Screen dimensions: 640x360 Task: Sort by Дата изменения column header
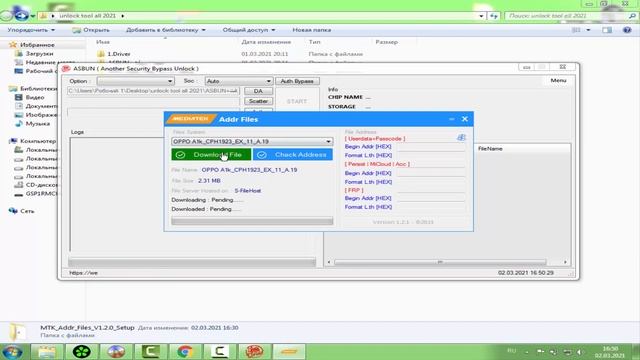point(266,42)
